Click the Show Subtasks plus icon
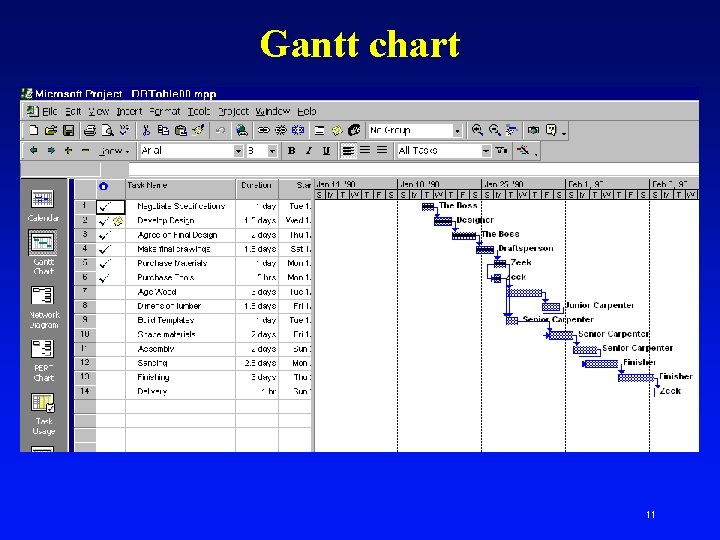 coord(68,150)
